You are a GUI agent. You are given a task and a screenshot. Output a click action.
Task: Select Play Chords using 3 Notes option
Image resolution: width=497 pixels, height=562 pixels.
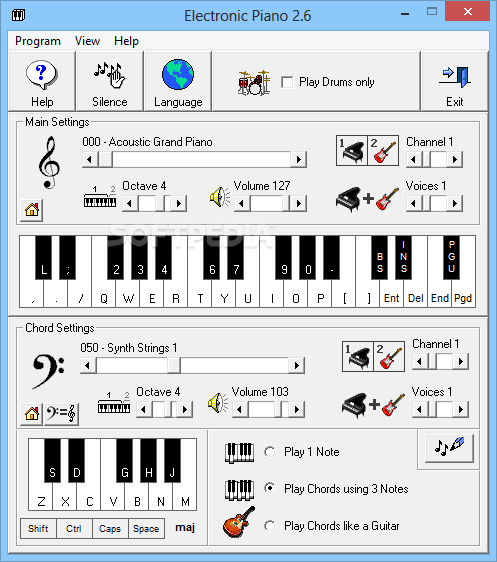(269, 488)
